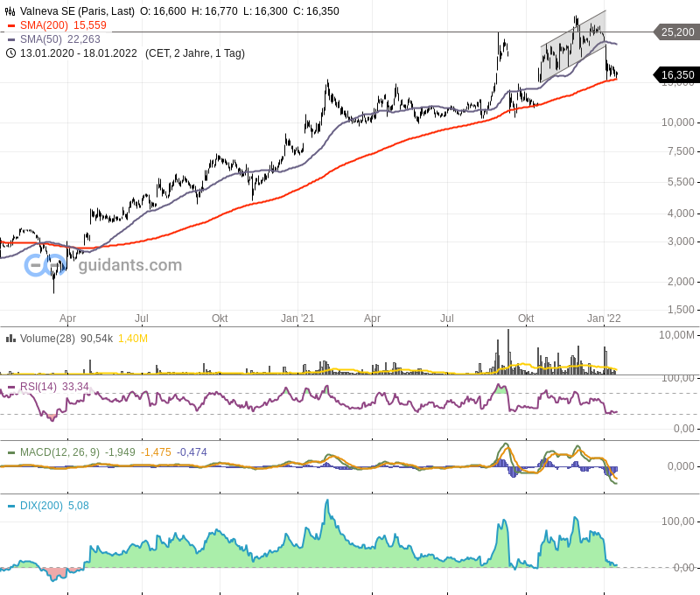Click the RSI(14) indicator legend marker
The width and height of the screenshot is (700, 595).
11,387
